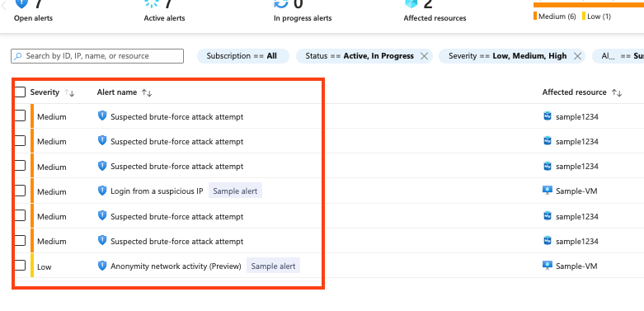Open the Anonymity network activity (Preview) alert
Viewport: 644px width, 311px height.
[176, 266]
